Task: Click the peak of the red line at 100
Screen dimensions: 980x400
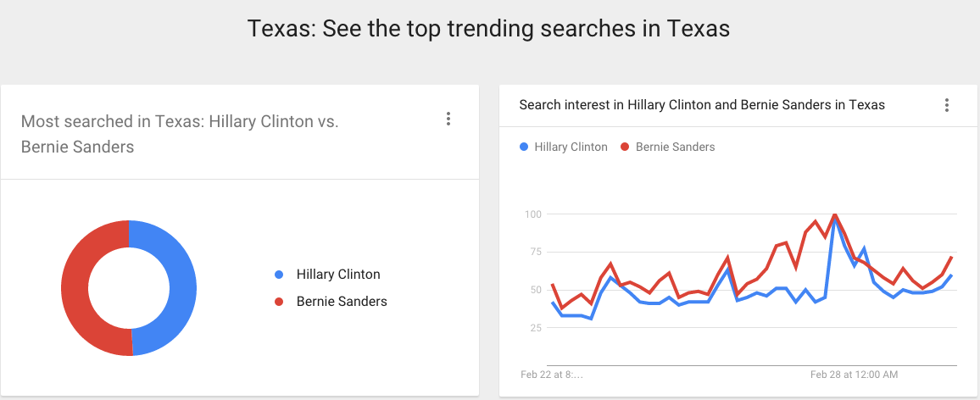Action: click(x=834, y=215)
